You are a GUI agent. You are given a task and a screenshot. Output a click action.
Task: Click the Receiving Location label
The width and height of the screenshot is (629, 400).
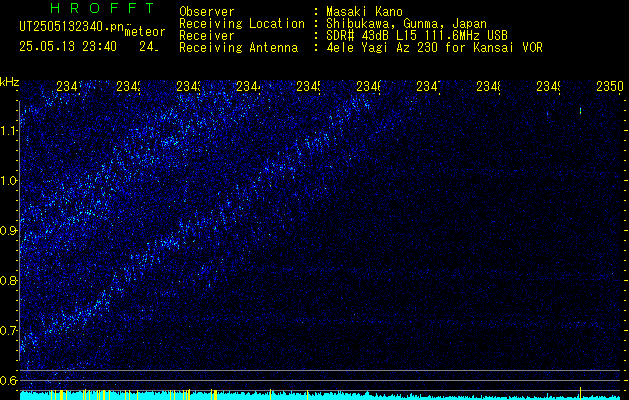242,24
